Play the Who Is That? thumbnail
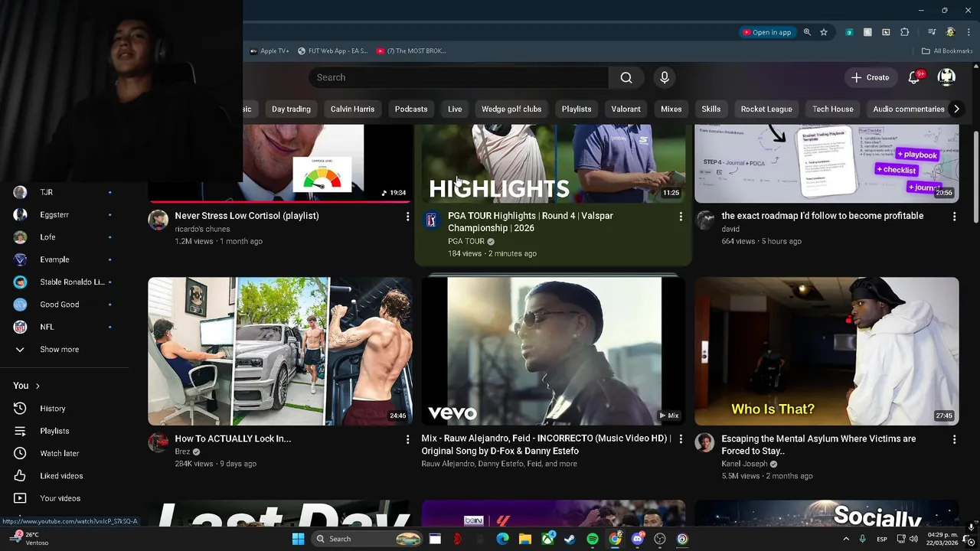980x551 pixels. pos(826,351)
